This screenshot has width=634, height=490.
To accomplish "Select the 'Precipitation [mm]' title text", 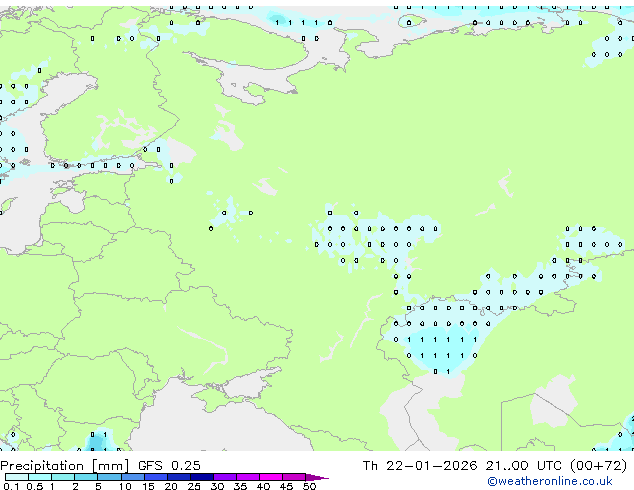I will point(65,466).
